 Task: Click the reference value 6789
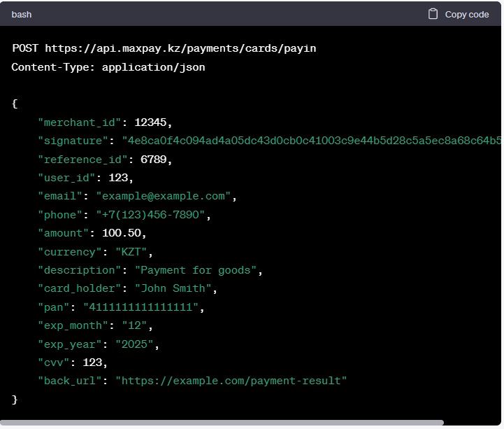pyautogui.click(x=153, y=160)
